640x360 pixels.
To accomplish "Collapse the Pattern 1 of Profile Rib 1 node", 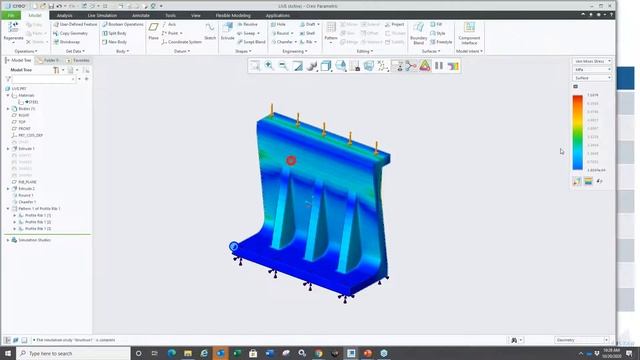I will tap(8, 209).
